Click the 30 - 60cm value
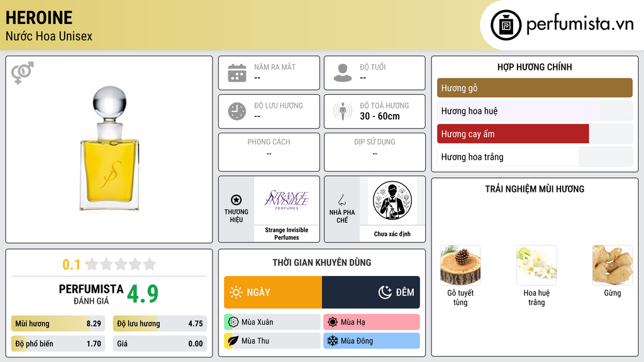 [x=380, y=116]
